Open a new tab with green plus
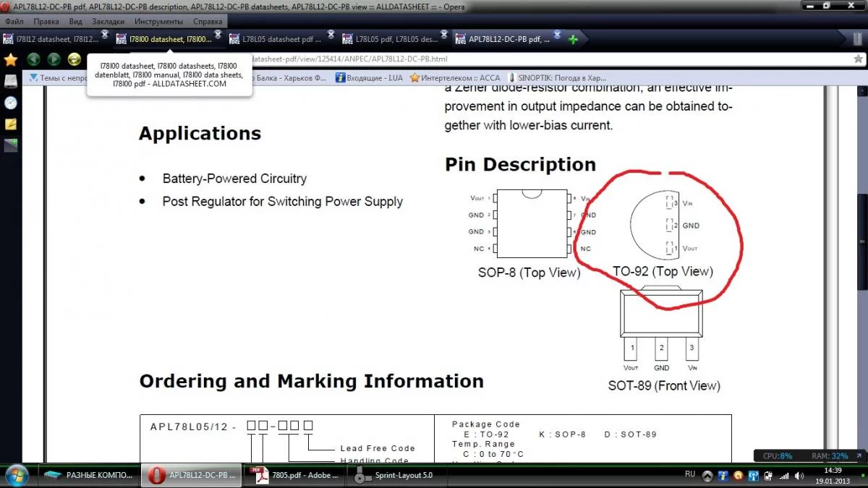The image size is (868, 488). pyautogui.click(x=573, y=39)
